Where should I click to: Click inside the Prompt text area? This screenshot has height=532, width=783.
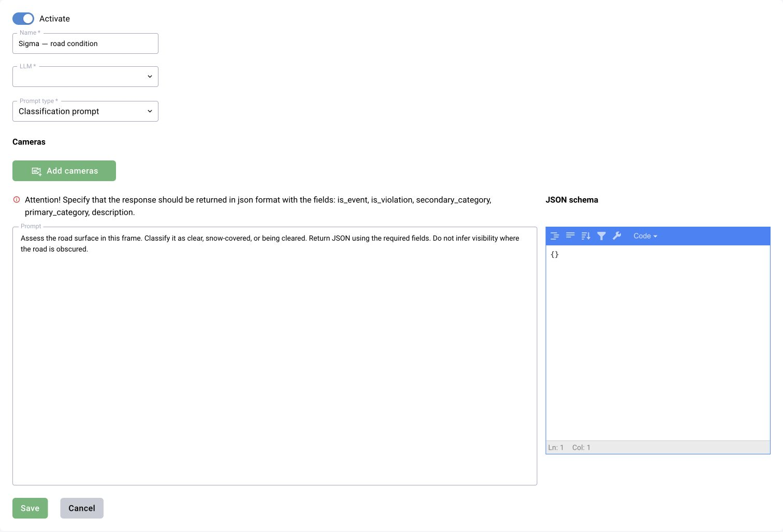[x=274, y=356]
